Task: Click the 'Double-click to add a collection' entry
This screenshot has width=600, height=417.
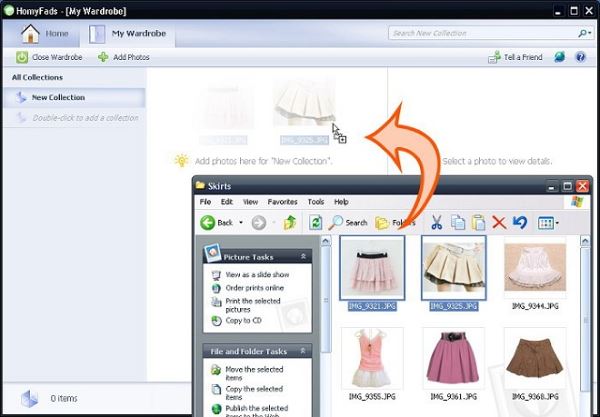Action: click(74, 118)
